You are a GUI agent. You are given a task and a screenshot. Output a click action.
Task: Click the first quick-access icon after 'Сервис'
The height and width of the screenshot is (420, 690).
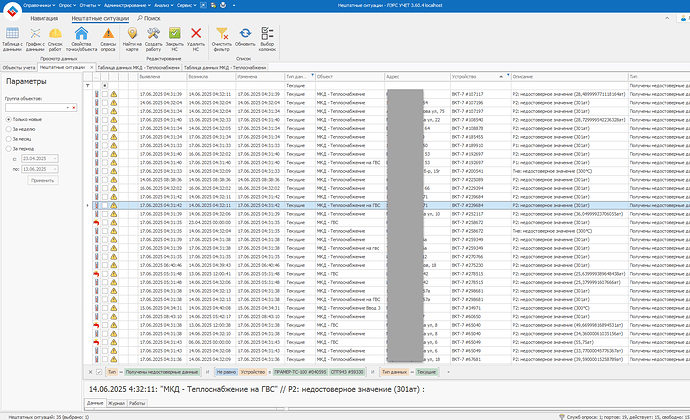tap(203, 5)
